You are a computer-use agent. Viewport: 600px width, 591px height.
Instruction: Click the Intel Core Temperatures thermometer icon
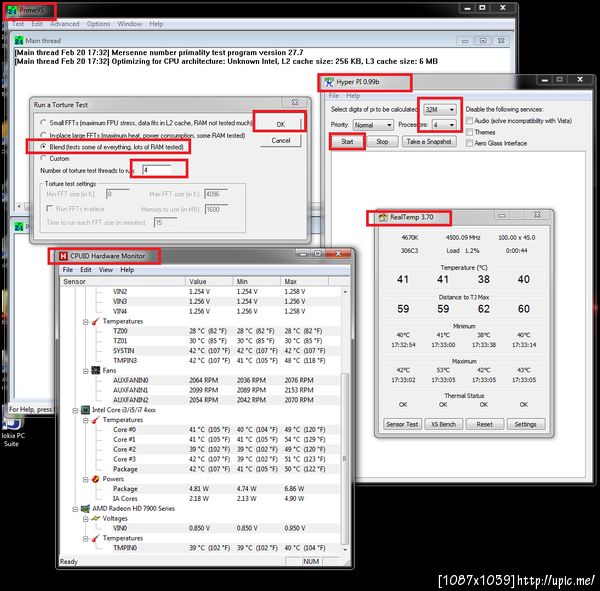click(x=96, y=420)
